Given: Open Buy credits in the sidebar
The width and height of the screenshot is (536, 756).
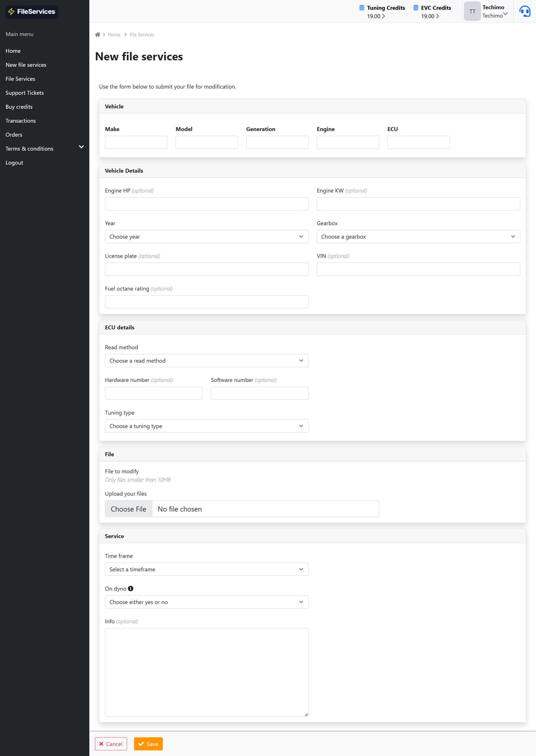Looking at the screenshot, I should [x=19, y=107].
